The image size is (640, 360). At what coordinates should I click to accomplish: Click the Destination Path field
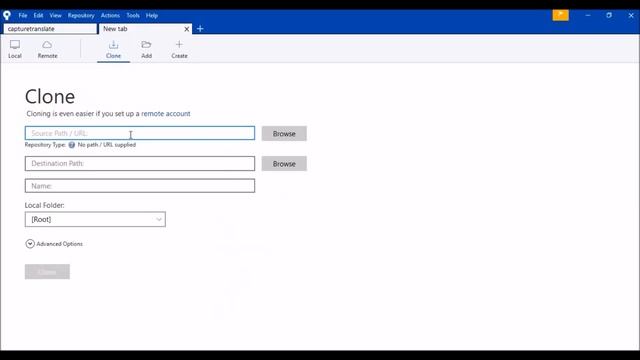pos(140,163)
